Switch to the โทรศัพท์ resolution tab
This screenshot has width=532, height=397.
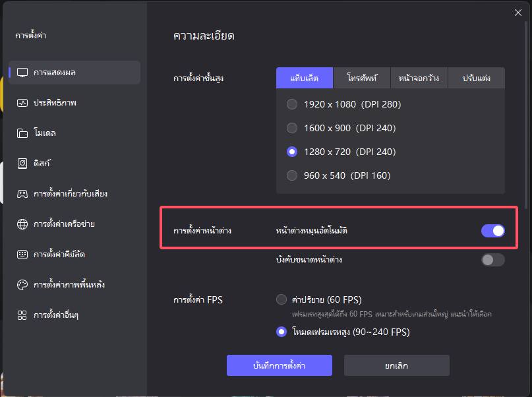tap(362, 78)
